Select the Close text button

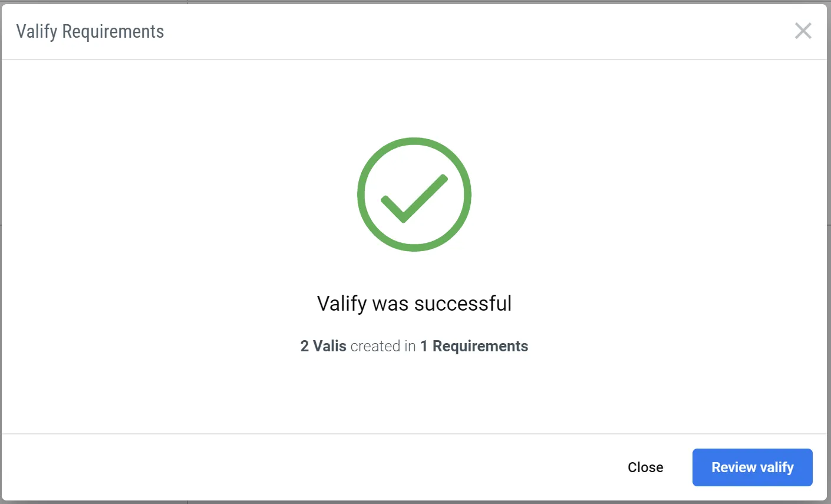645,467
